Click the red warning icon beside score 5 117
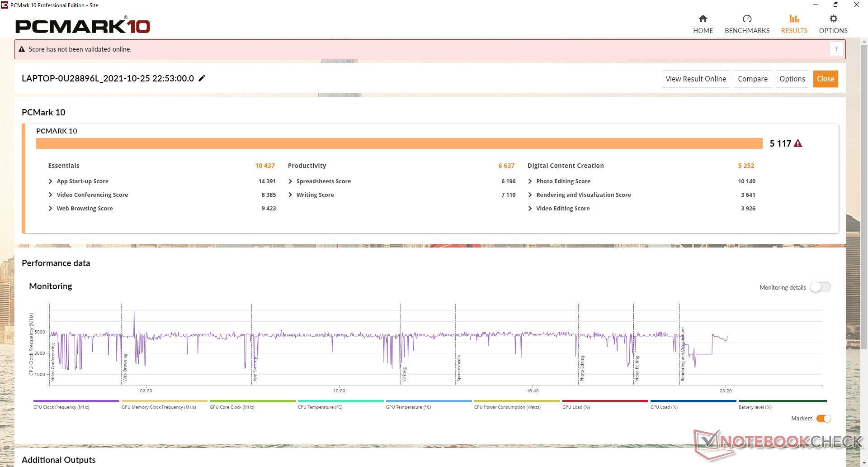868x467 pixels. click(x=798, y=143)
